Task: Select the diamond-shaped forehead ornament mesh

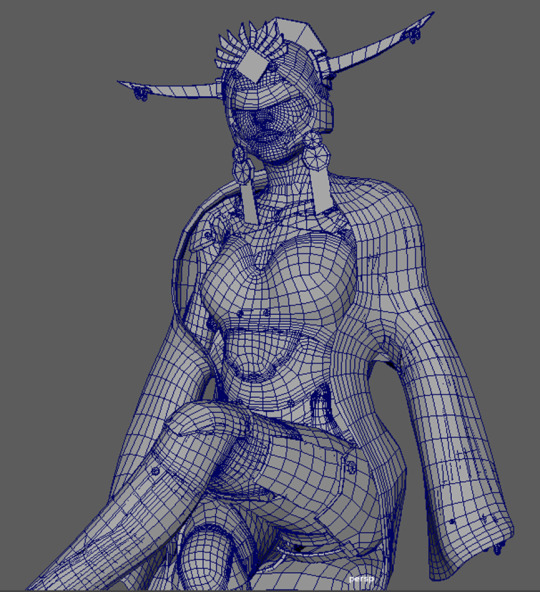Action: pyautogui.click(x=252, y=65)
